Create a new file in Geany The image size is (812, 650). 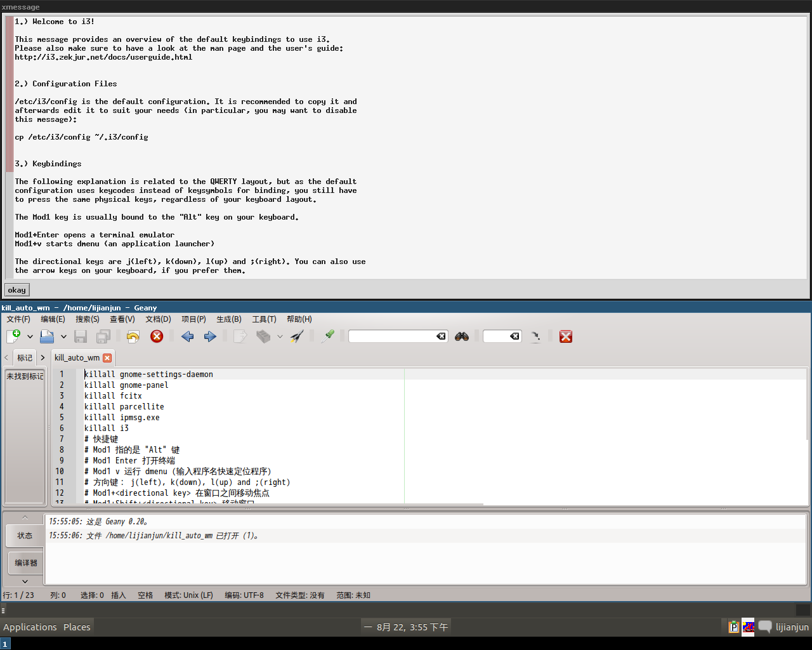pos(13,336)
